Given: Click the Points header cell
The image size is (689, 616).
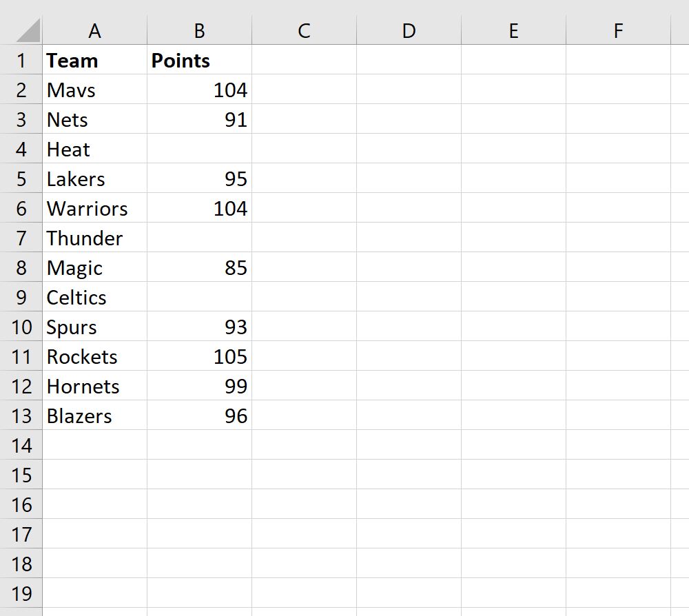Looking at the screenshot, I should tap(199, 61).
